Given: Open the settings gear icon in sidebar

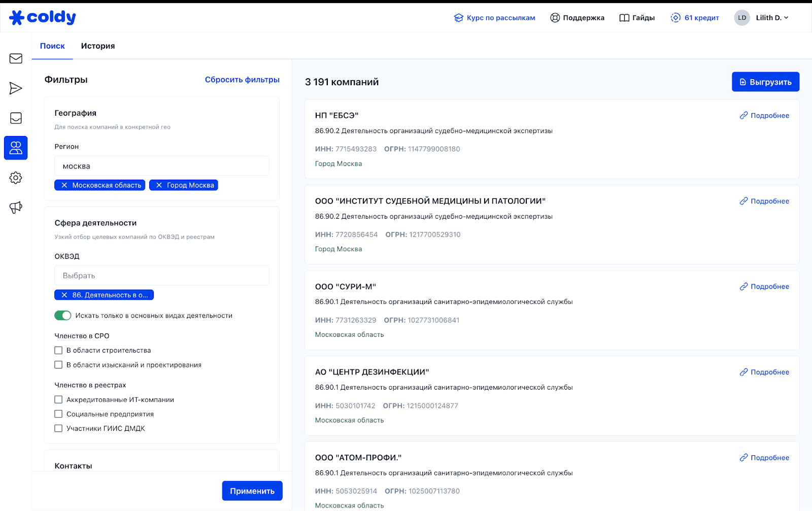Looking at the screenshot, I should pos(16,178).
